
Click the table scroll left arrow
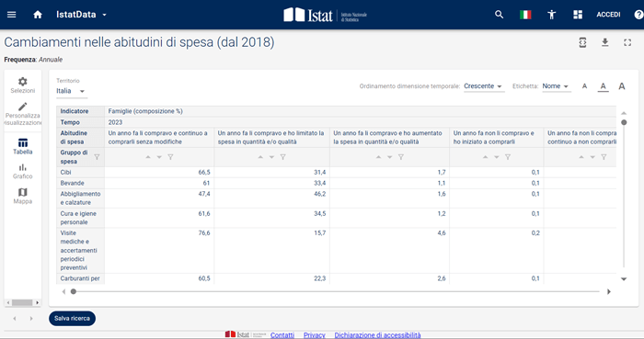click(63, 291)
